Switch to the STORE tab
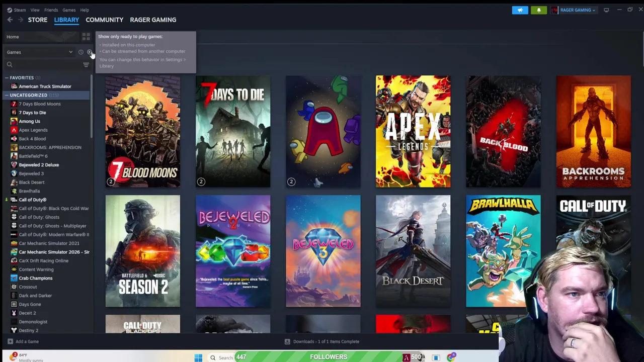This screenshot has width=644, height=362. (x=38, y=20)
